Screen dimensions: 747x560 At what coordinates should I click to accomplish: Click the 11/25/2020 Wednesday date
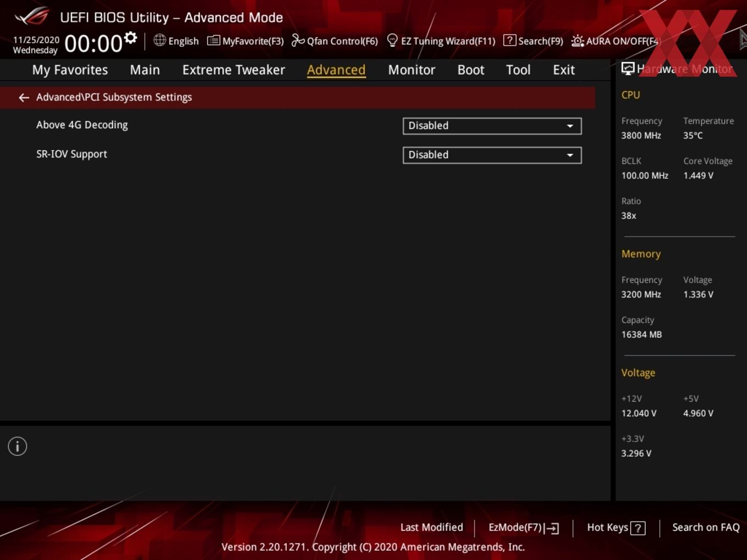click(x=36, y=45)
